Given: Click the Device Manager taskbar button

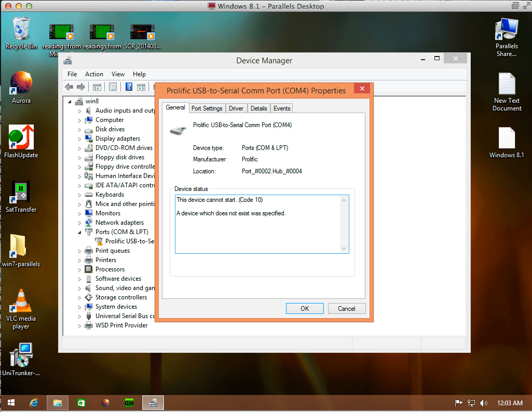Looking at the screenshot, I should pyautogui.click(x=153, y=403).
